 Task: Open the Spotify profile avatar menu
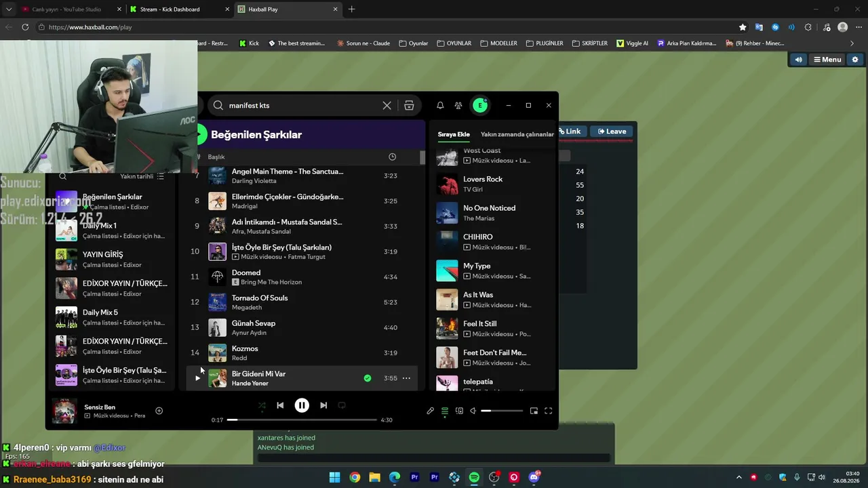point(480,105)
